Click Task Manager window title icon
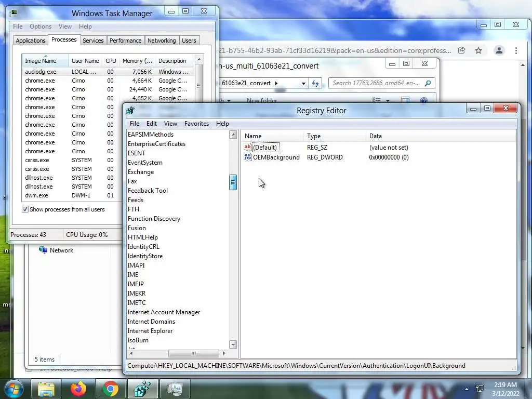Viewport: 532px width, 399px height. point(13,13)
